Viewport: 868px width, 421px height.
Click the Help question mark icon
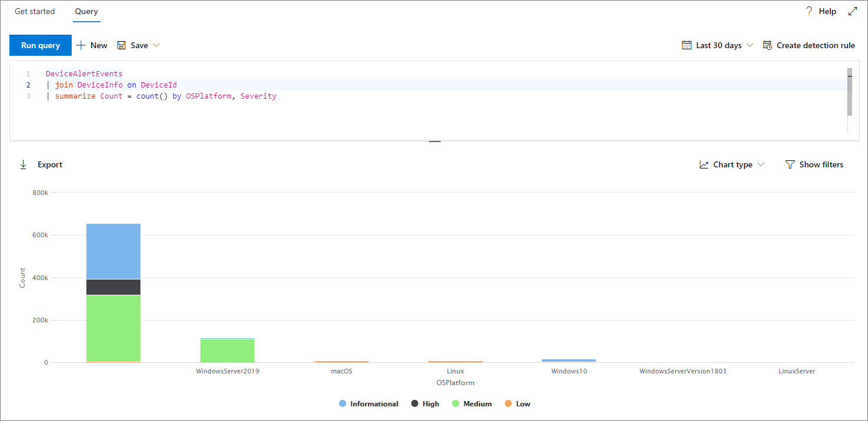809,11
